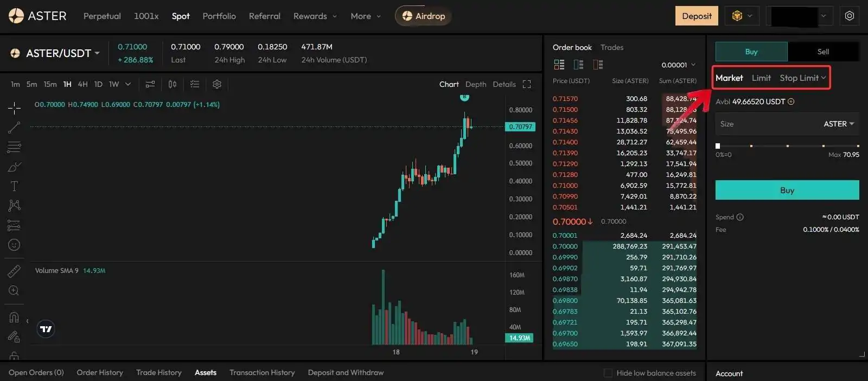868x381 pixels.
Task: Select the 1D timeframe
Action: point(98,84)
